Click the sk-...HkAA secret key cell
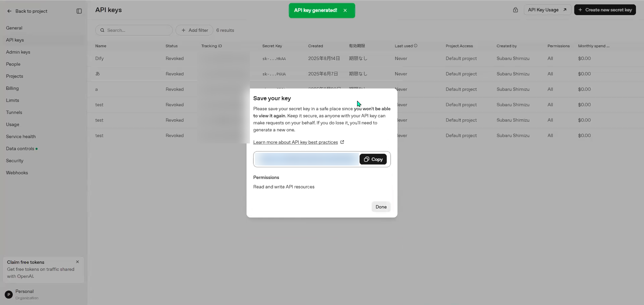Image resolution: width=644 pixels, height=305 pixels. click(274, 59)
